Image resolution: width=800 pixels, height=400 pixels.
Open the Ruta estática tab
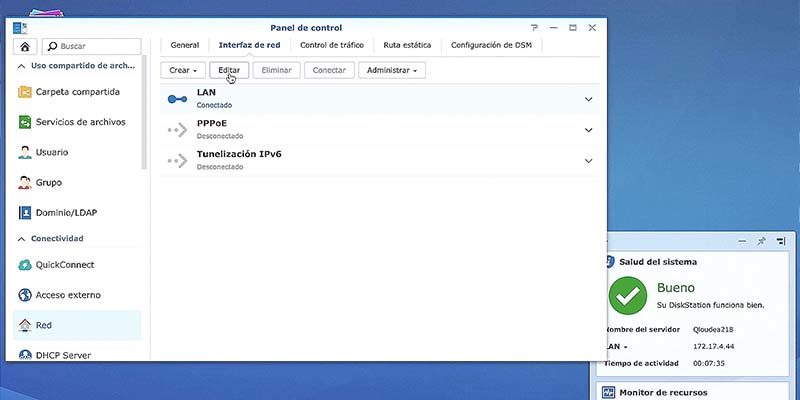[407, 45]
